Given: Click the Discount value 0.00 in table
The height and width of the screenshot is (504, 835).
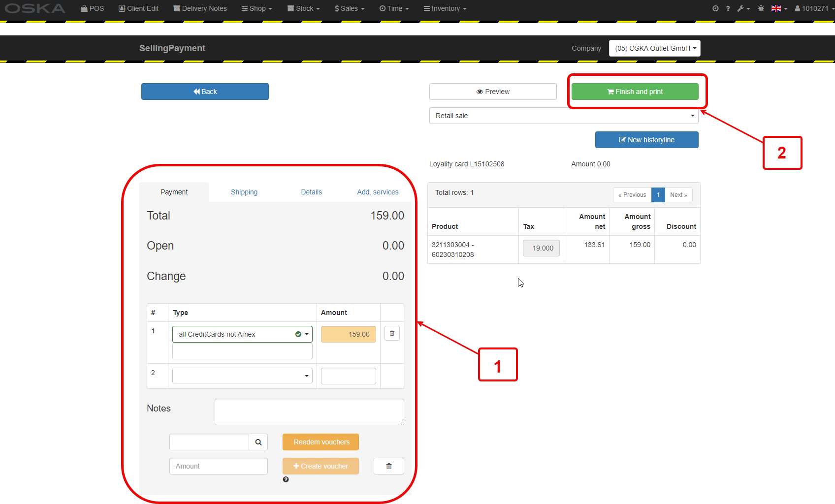Looking at the screenshot, I should [x=689, y=245].
